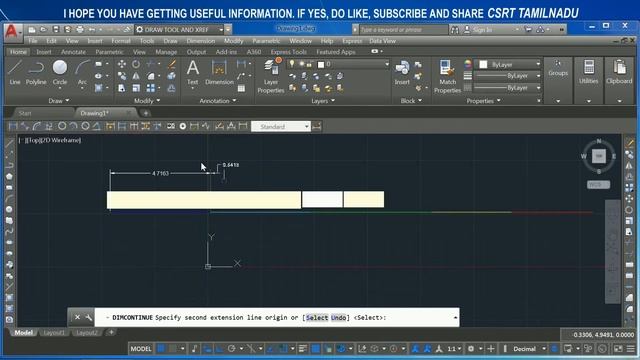Add a new layout with plus button

point(111,332)
